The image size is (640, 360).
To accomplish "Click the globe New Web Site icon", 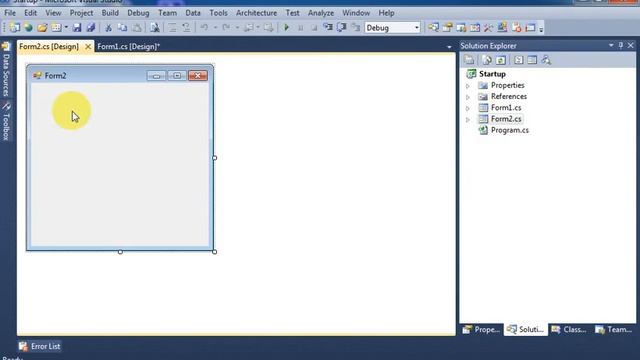I will point(28,28).
